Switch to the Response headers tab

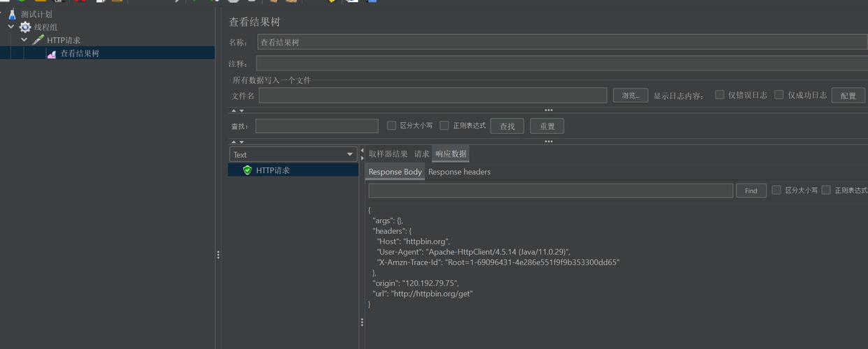pos(459,172)
